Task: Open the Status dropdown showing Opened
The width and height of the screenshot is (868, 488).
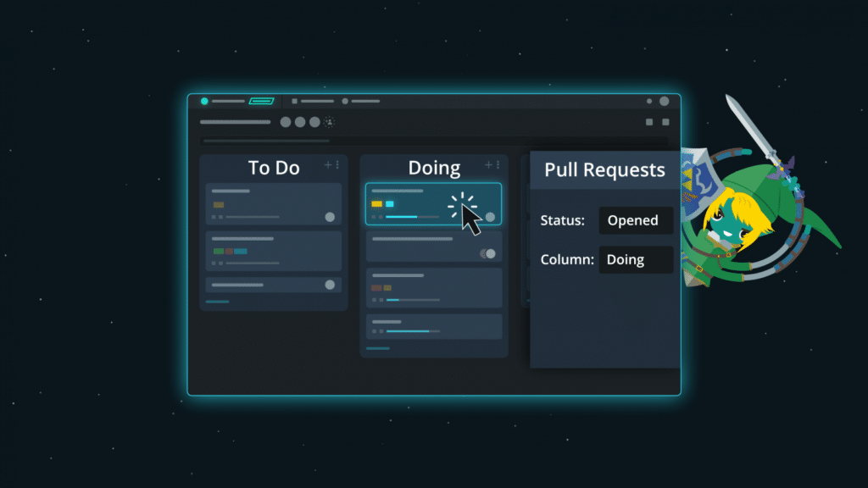Action: click(x=636, y=220)
